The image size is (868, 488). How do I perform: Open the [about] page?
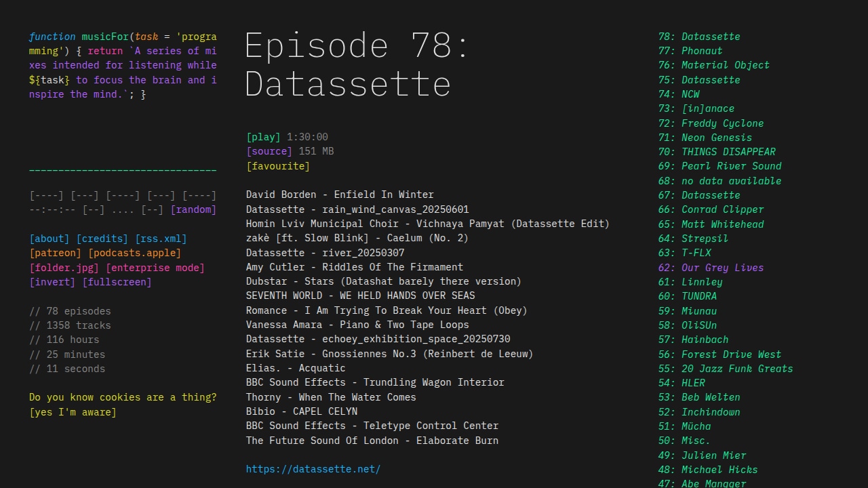pos(50,239)
